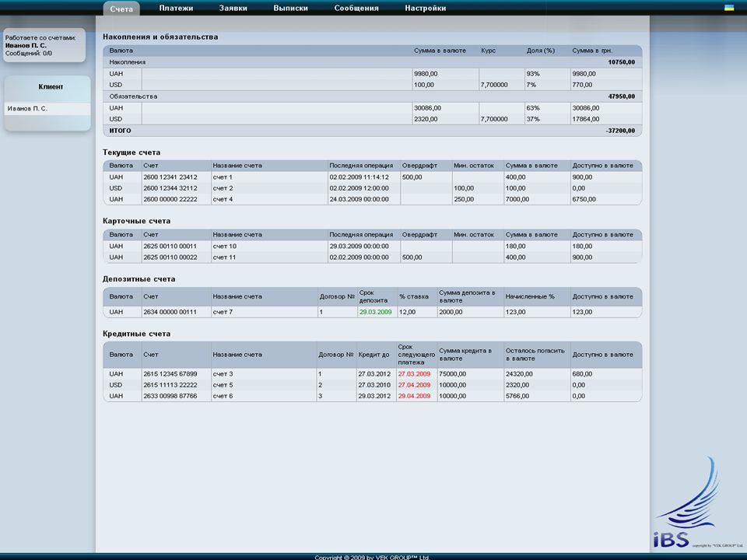Click account number 2600 12341 23412
Screen dimensions: 747x560
tap(170, 177)
